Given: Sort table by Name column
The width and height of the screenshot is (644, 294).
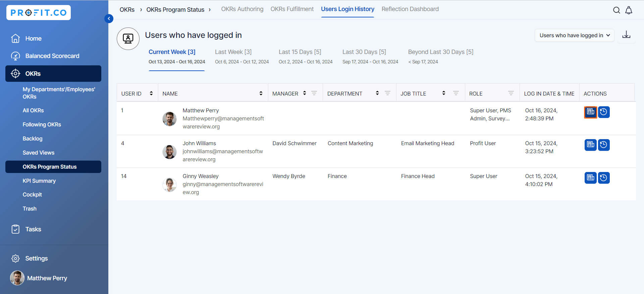Looking at the screenshot, I should coord(261,93).
